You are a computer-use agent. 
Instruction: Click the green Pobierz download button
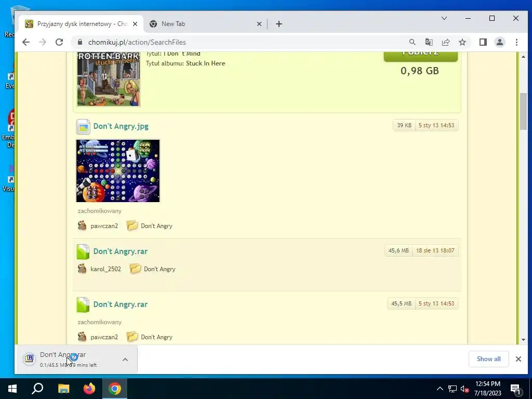(421, 56)
